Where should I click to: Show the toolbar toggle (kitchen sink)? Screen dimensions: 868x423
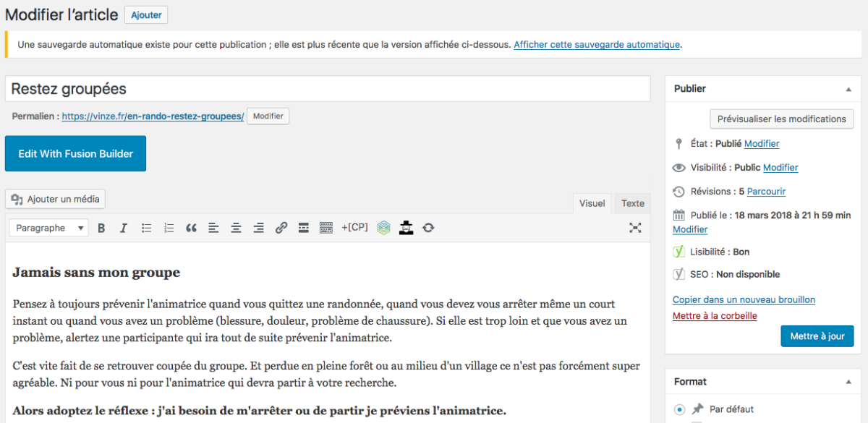[x=326, y=228]
